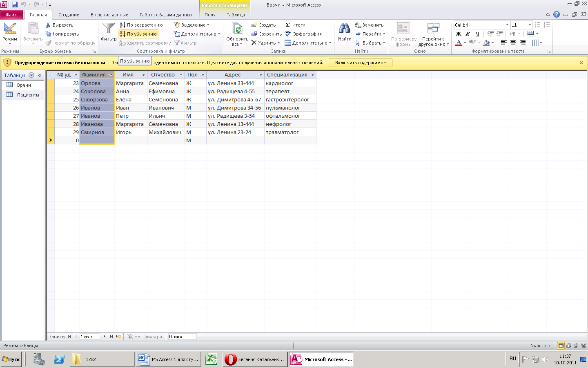The image size is (588, 368).
Task: Open Пациенты table in navigation pane
Action: [x=23, y=95]
